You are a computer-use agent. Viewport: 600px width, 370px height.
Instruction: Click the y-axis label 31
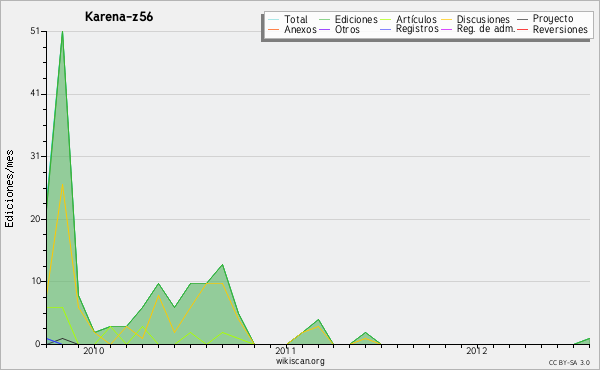click(x=35, y=156)
